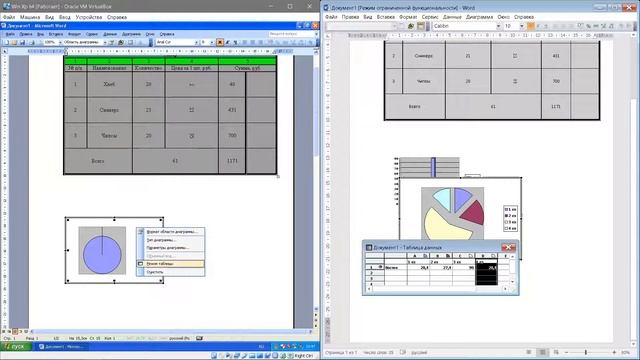
Task: Close the Таблица данных datasheet window
Action: coord(509,247)
